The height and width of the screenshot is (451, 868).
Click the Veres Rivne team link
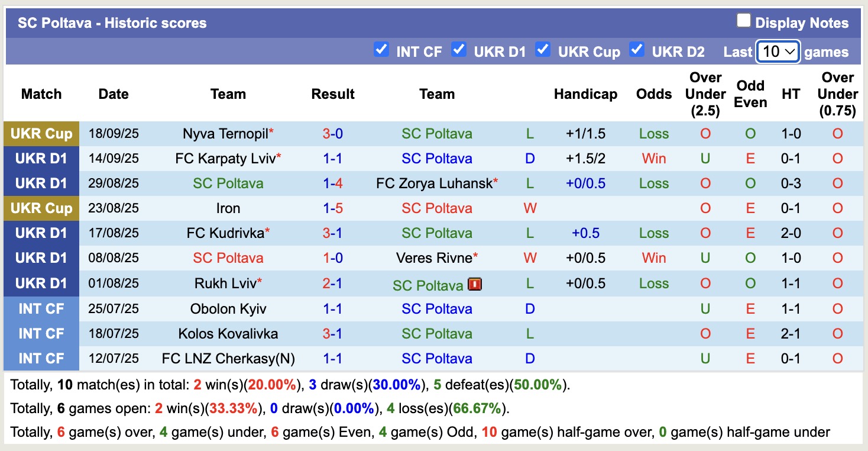pyautogui.click(x=434, y=257)
